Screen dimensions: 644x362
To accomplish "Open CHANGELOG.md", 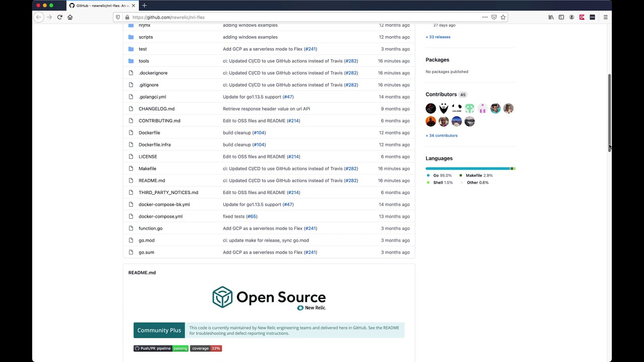I will click(156, 109).
